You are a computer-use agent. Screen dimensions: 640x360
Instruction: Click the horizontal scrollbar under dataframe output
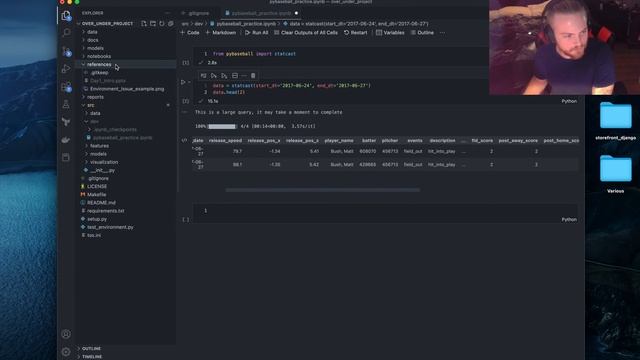pos(322,190)
